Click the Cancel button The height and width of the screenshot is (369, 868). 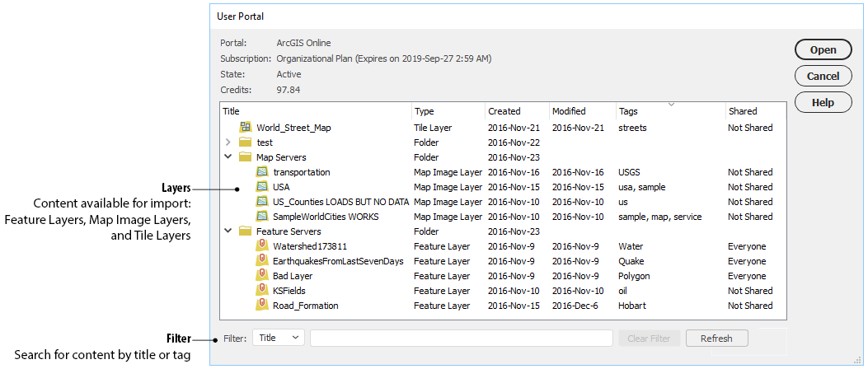pos(823,76)
